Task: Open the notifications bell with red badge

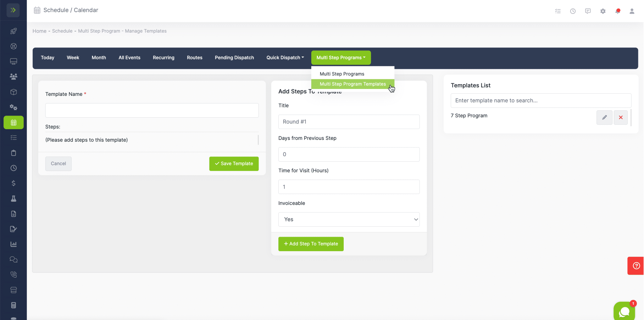Action: click(x=618, y=11)
